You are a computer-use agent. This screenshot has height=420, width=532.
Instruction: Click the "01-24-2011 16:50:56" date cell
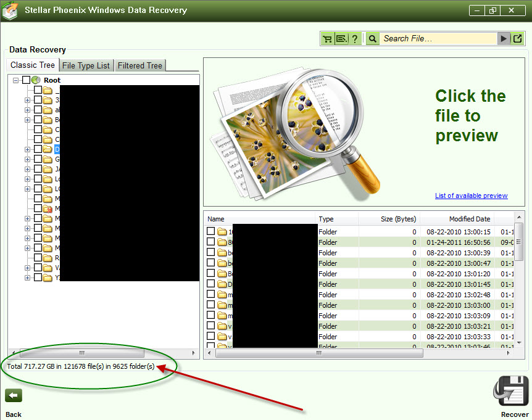[459, 242]
